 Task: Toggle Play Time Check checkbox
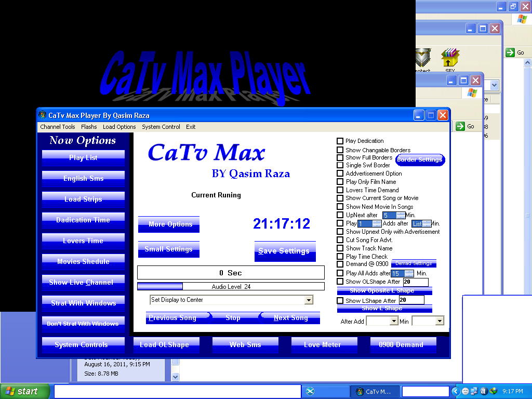tap(340, 257)
